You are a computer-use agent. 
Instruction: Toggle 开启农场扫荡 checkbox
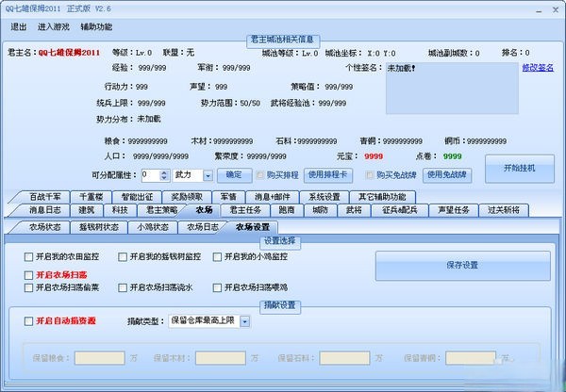pyautogui.click(x=28, y=273)
